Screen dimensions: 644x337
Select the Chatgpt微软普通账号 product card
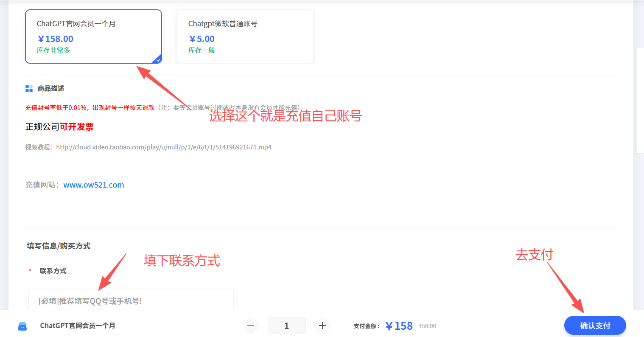pyautogui.click(x=245, y=36)
